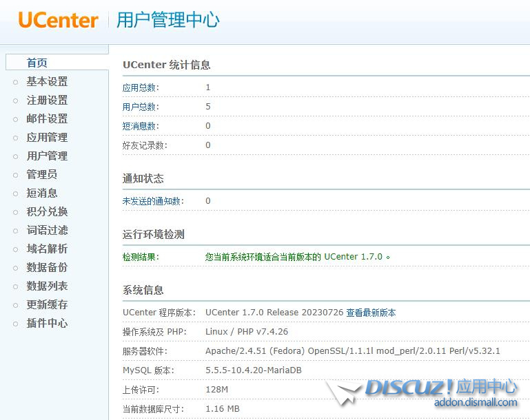The image size is (530, 420).
Task: Open 邮件设置 page
Action: point(47,118)
